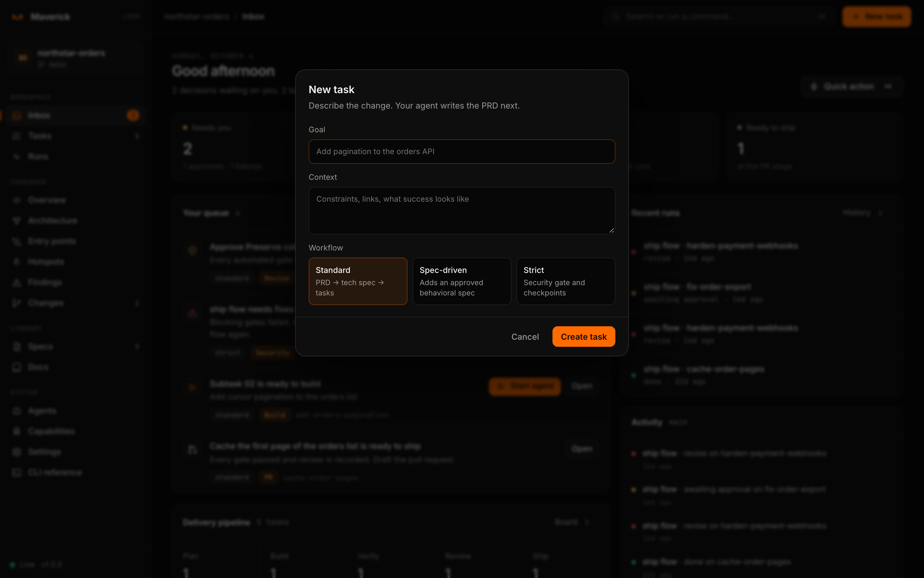This screenshot has height=578, width=924.
Task: Click the Goal input field
Action: point(462,151)
